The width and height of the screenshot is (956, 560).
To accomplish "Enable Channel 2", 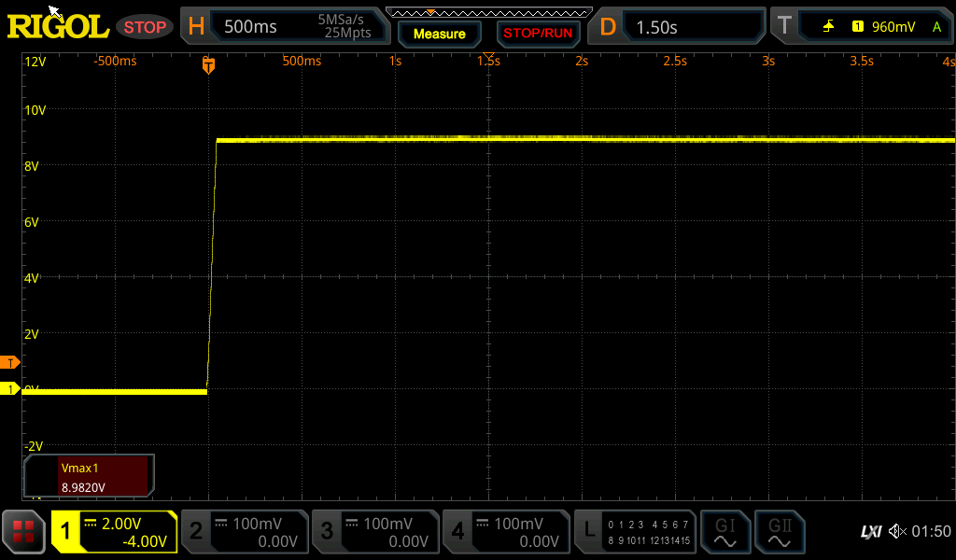I will tap(245, 532).
